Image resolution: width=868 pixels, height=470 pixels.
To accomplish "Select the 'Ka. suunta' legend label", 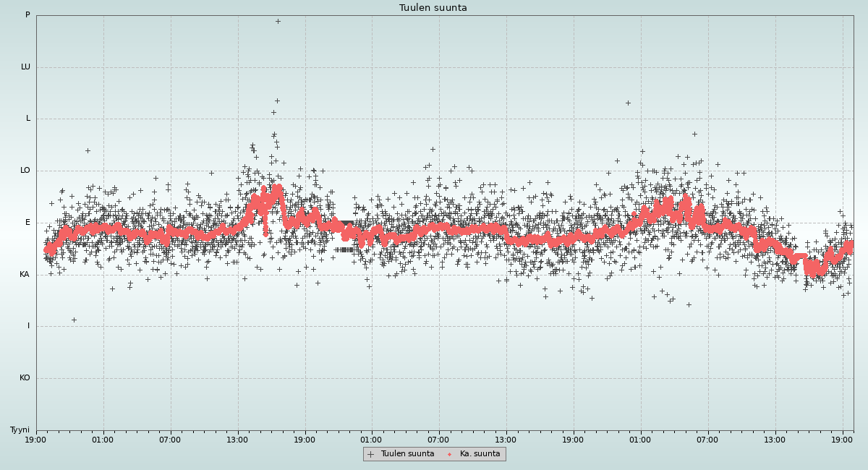I will coord(480,454).
